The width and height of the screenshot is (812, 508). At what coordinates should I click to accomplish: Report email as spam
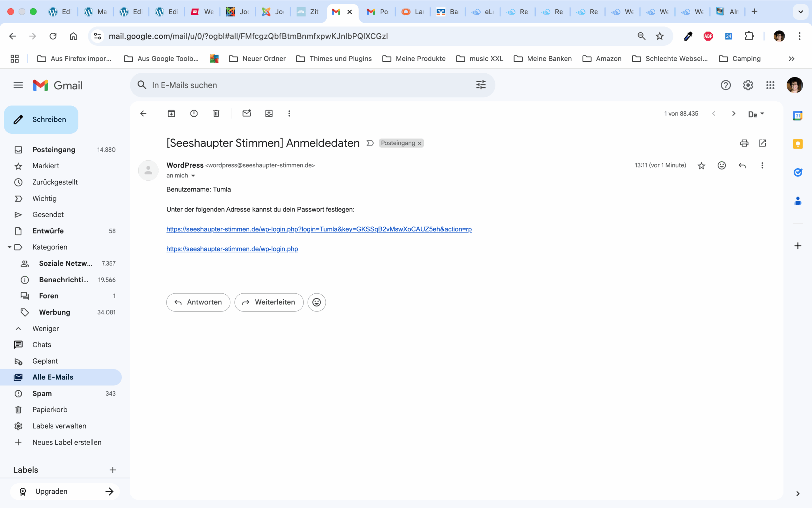pos(194,114)
